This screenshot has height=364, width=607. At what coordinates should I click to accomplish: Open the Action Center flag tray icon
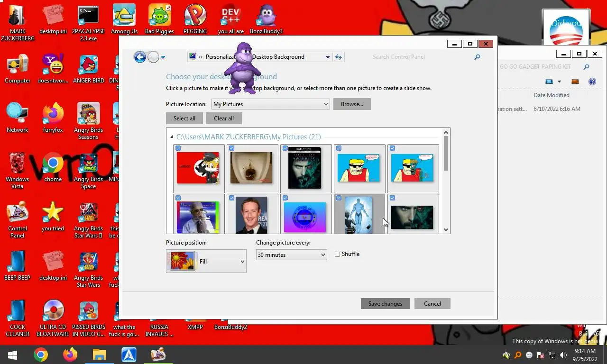pyautogui.click(x=541, y=355)
